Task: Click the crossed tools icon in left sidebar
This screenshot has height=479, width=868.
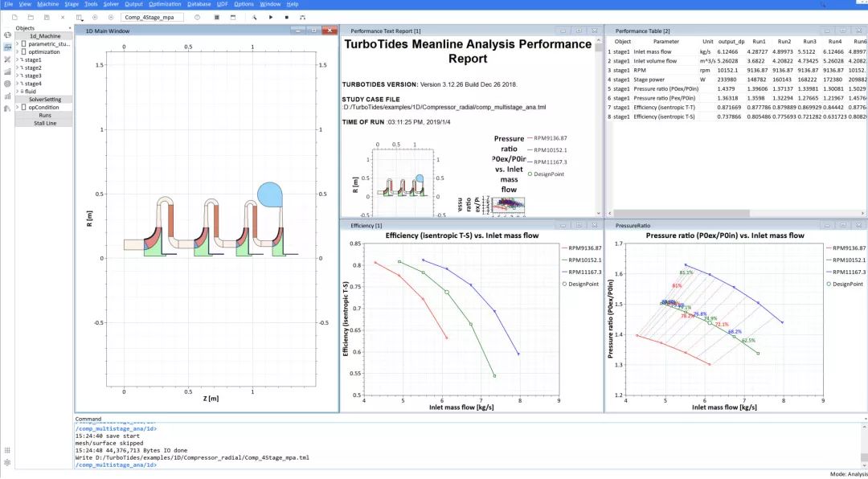Action: point(7,59)
